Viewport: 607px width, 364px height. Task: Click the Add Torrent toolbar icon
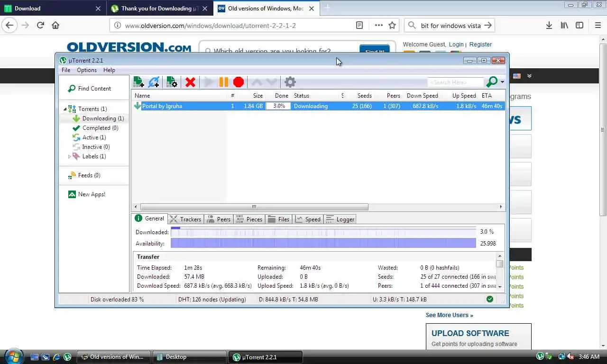tap(138, 82)
